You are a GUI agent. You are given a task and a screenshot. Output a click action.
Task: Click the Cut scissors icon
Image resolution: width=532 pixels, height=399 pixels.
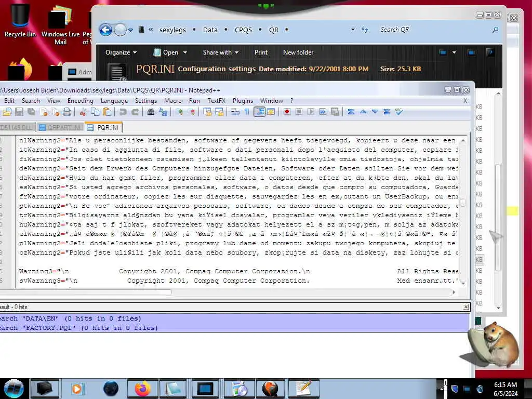(x=83, y=112)
